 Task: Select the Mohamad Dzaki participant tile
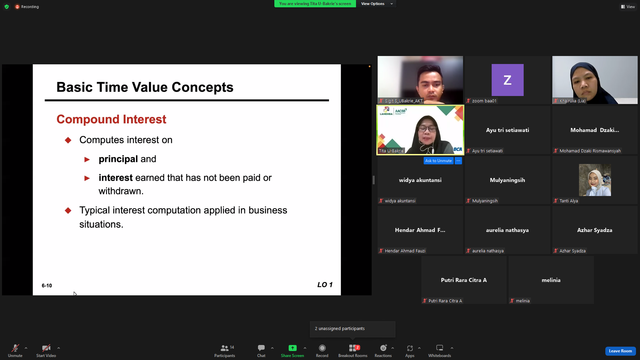[595, 130]
